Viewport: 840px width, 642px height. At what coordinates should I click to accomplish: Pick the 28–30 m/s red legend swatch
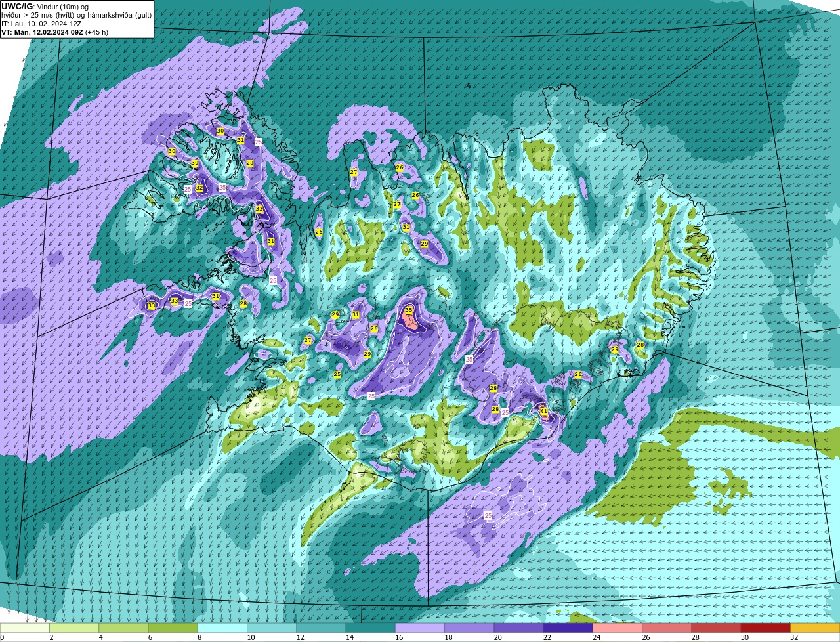pos(717,628)
